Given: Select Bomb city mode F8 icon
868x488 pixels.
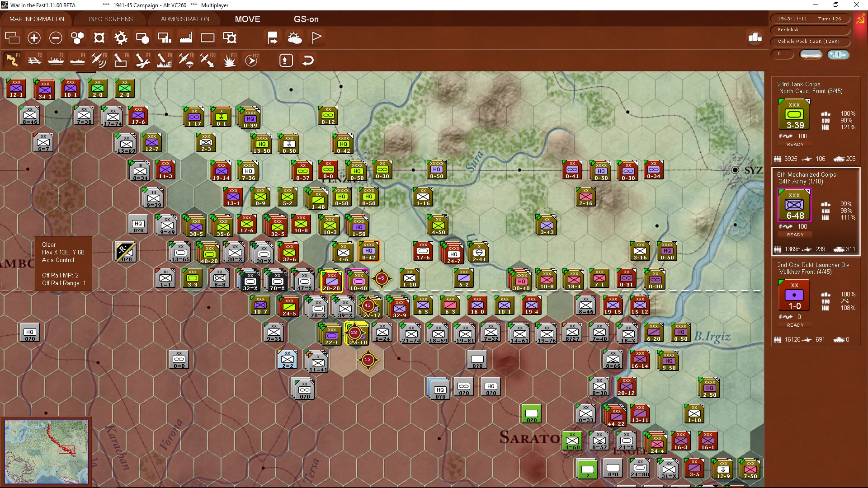Looking at the screenshot, I should click(164, 60).
